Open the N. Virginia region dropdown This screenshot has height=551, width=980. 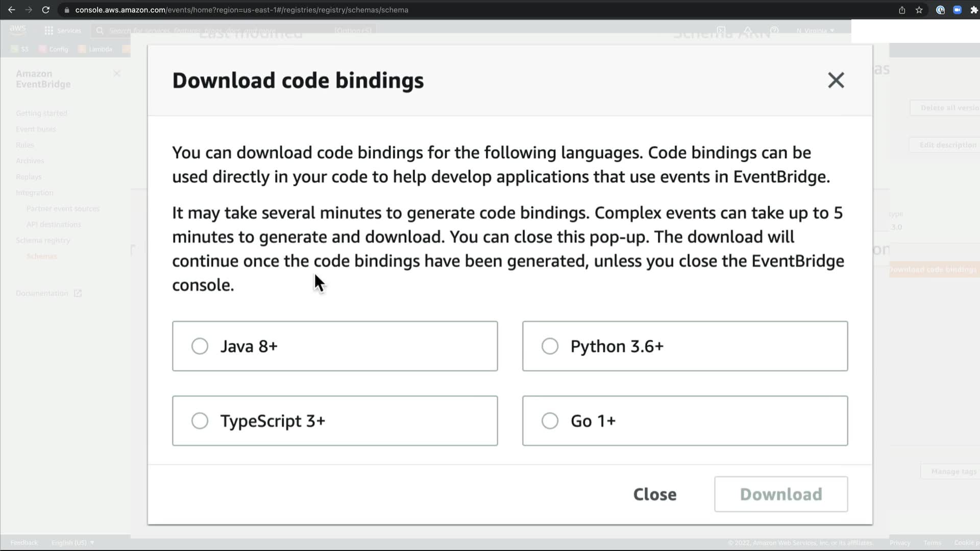click(815, 31)
